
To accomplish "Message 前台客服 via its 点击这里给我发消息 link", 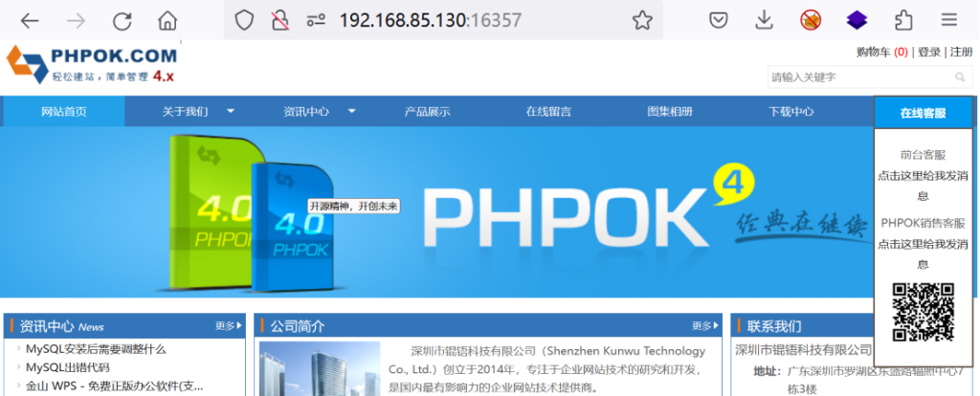I will 924,187.
